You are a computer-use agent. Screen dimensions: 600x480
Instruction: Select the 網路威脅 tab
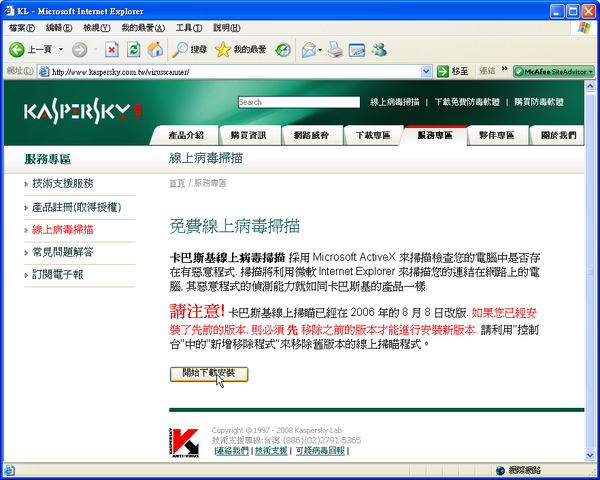(311, 135)
